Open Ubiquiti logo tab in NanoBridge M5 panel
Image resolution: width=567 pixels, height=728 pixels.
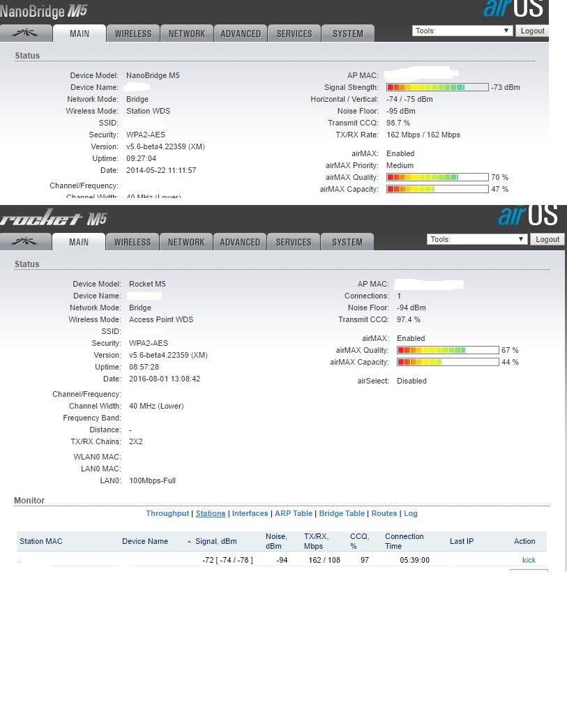26,33
